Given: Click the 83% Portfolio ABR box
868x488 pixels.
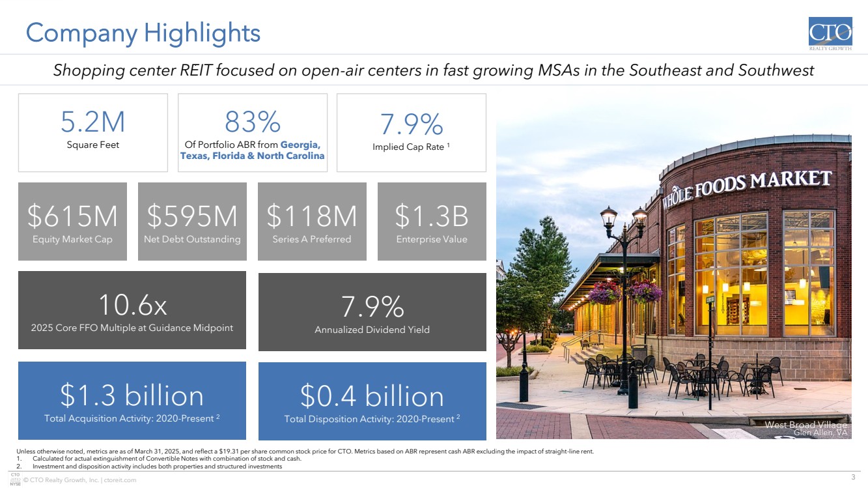Looking at the screenshot, I should (252, 132).
